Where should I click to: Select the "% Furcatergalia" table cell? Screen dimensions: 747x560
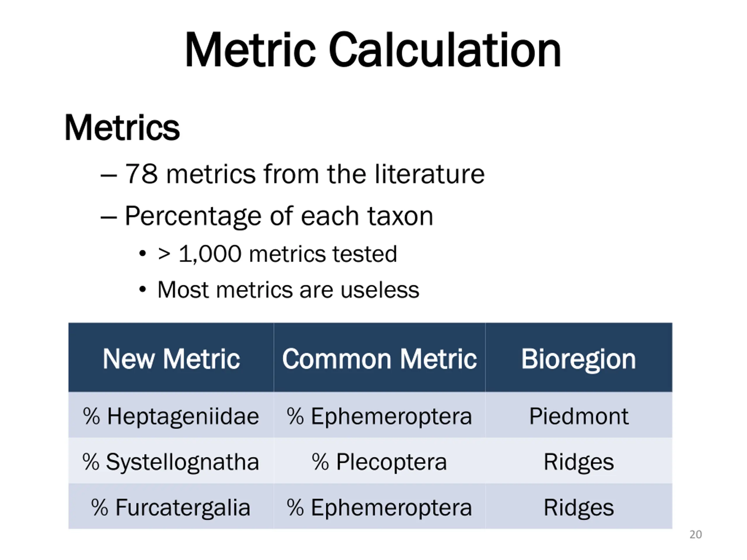(x=171, y=507)
